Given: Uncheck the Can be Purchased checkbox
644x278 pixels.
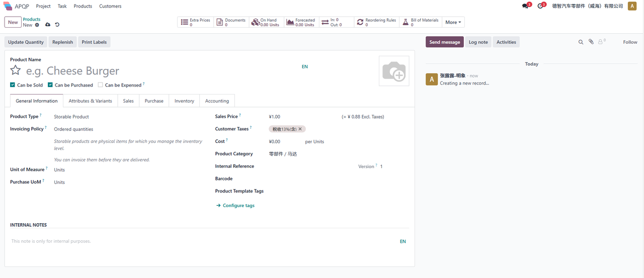Looking at the screenshot, I should pyautogui.click(x=50, y=85).
